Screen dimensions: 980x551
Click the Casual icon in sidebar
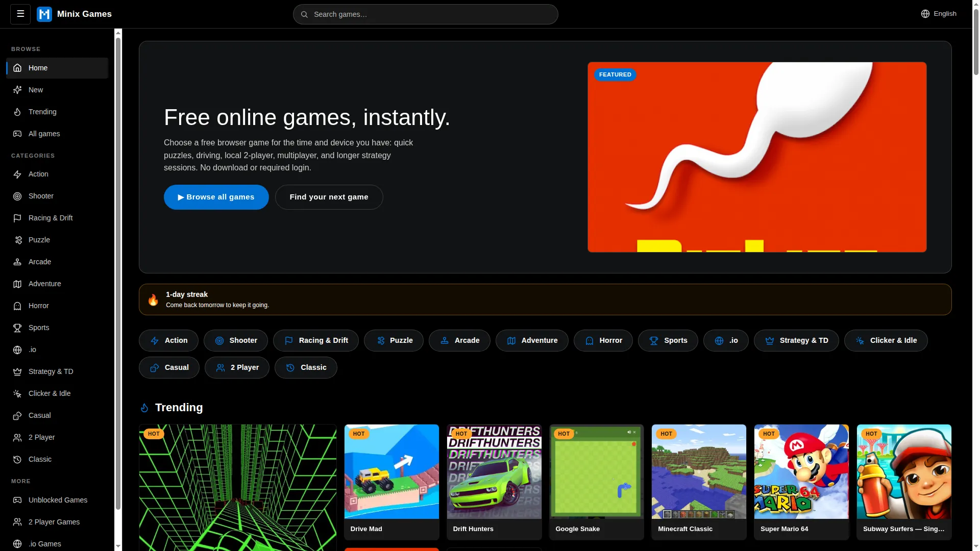17,415
